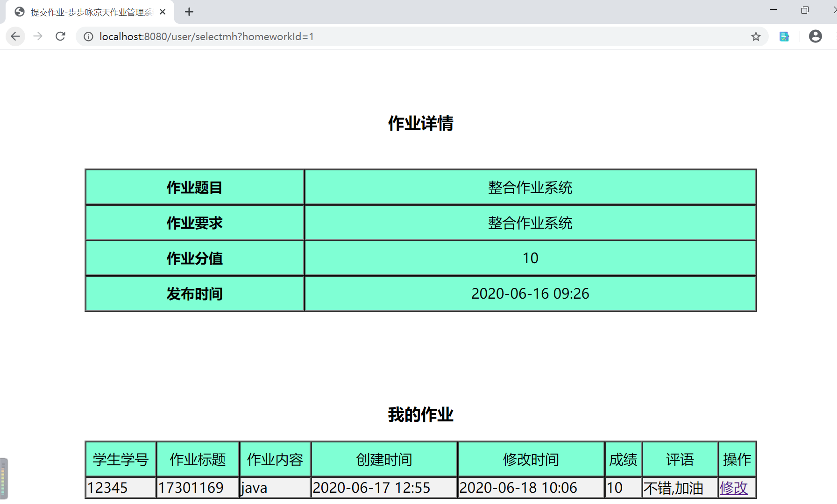Select the 作业详情 heading
The image size is (837, 504).
(x=420, y=124)
